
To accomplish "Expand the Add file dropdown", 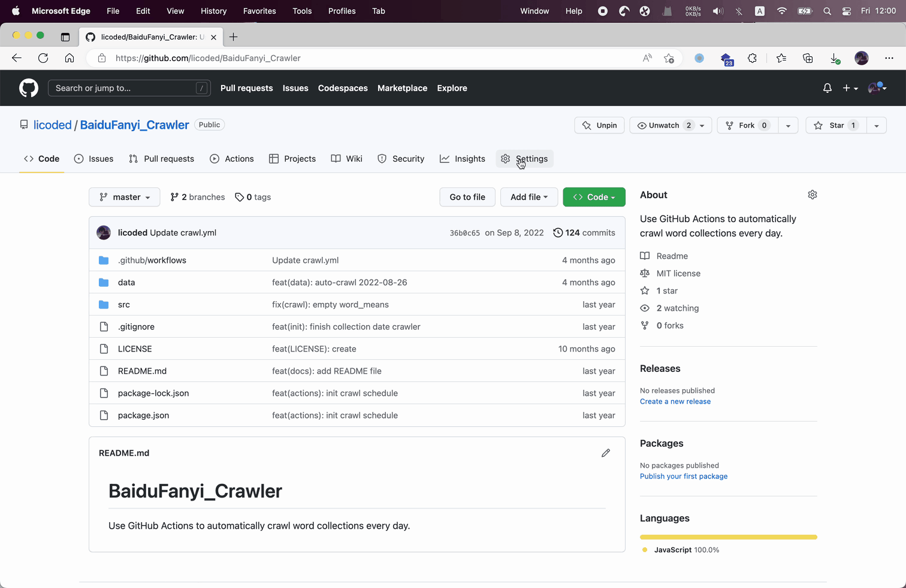I will click(528, 197).
